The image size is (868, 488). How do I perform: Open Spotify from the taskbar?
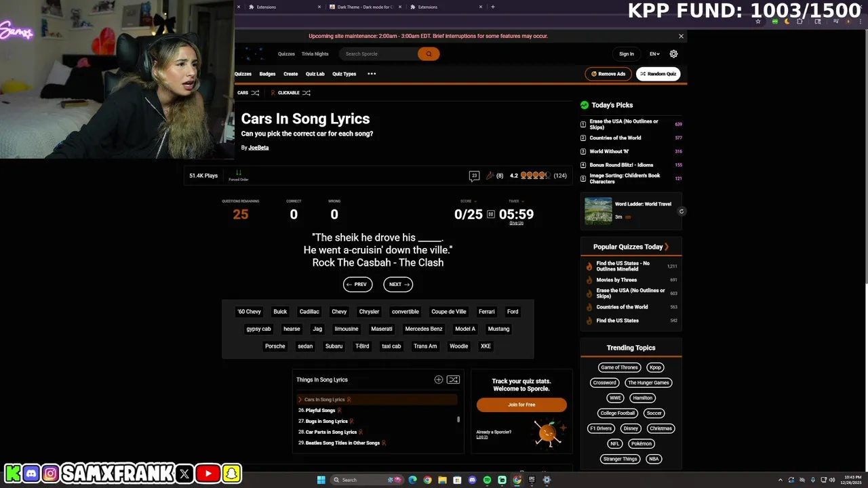point(487,480)
